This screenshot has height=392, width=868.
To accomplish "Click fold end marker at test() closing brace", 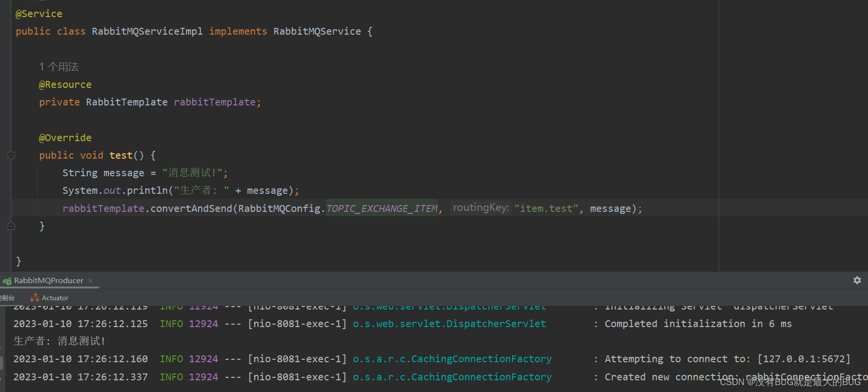I will click(11, 226).
